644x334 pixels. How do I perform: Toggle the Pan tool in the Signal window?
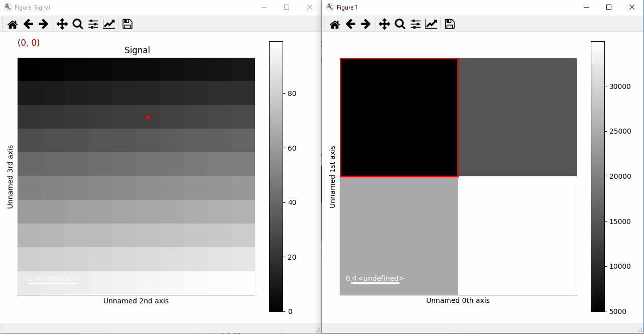(x=62, y=24)
